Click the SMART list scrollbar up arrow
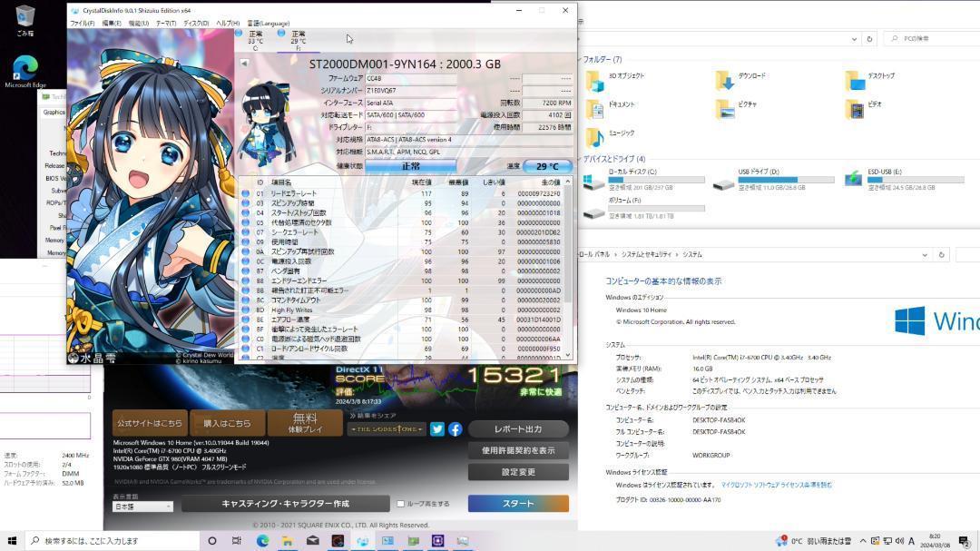The image size is (980, 551). (x=567, y=182)
